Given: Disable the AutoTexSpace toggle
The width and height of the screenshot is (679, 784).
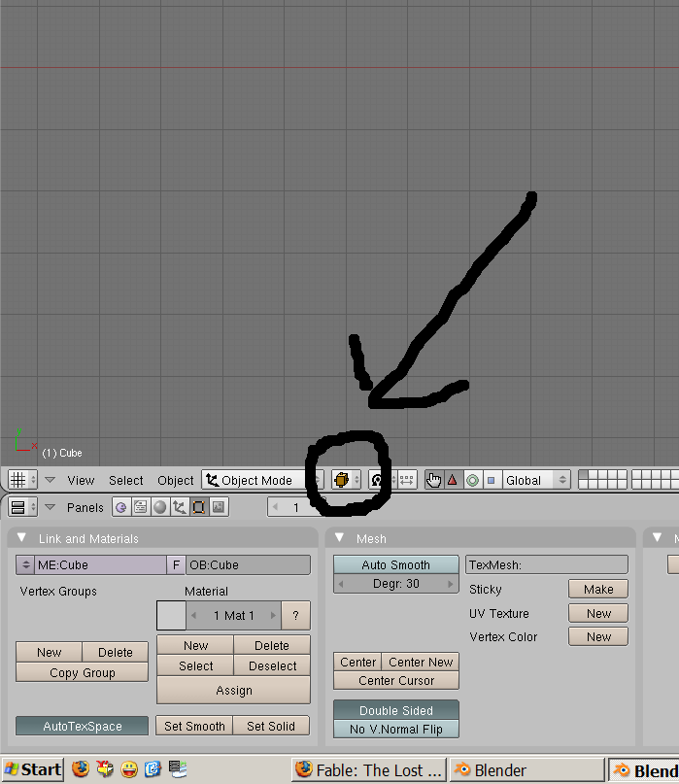Looking at the screenshot, I should [82, 726].
